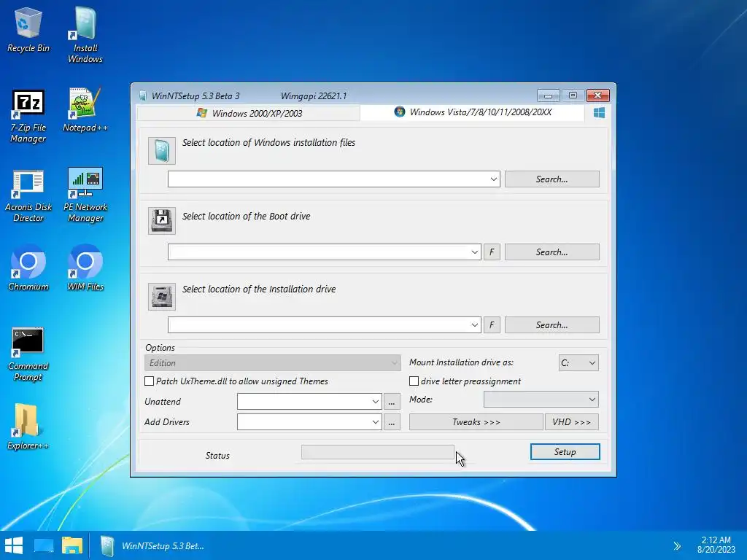This screenshot has width=747, height=560.
Task: Open 7-Zip File Manager shortcut
Action: [x=28, y=116]
